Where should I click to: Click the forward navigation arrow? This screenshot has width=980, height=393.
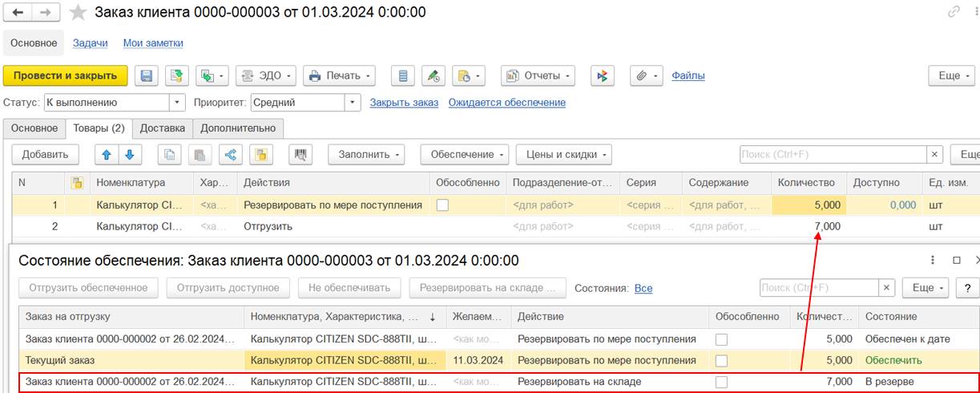tap(45, 13)
